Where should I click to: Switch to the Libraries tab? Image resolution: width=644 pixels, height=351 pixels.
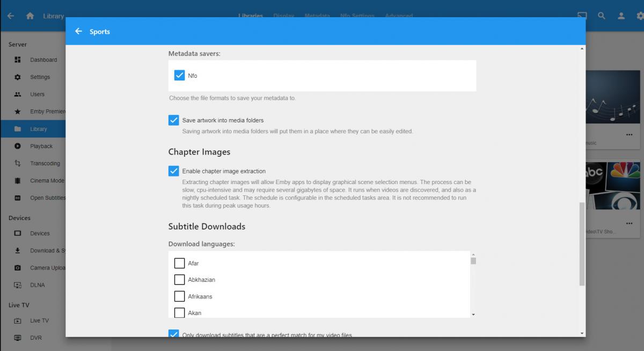pos(251,16)
